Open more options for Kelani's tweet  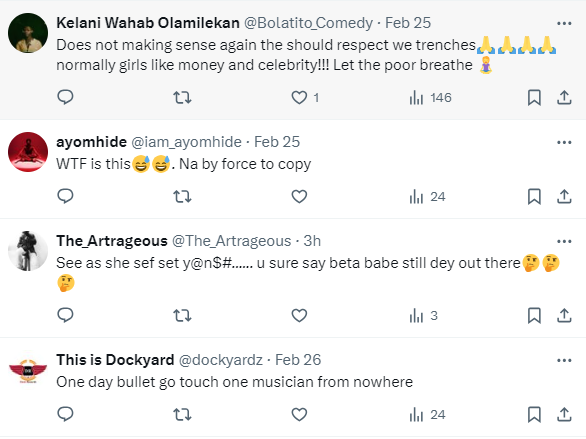(564, 24)
